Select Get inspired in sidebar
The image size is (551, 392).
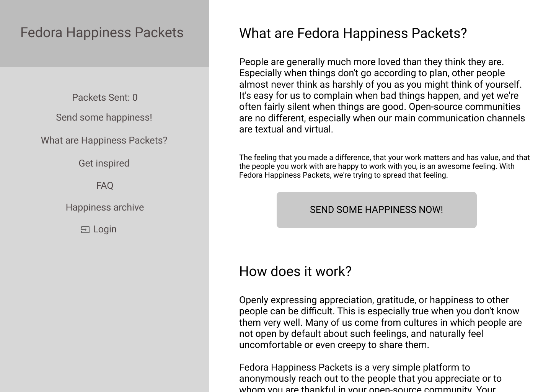[104, 163]
